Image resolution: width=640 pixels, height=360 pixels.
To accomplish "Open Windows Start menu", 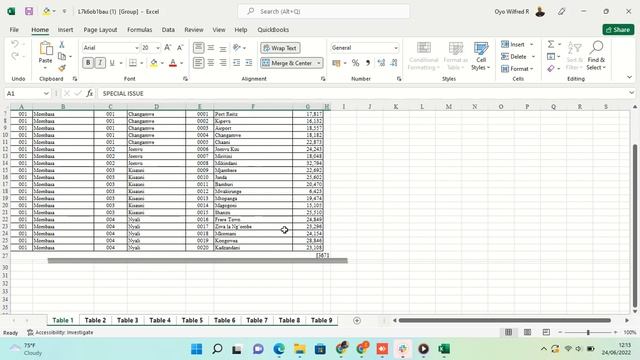I will pyautogui.click(x=196, y=349).
